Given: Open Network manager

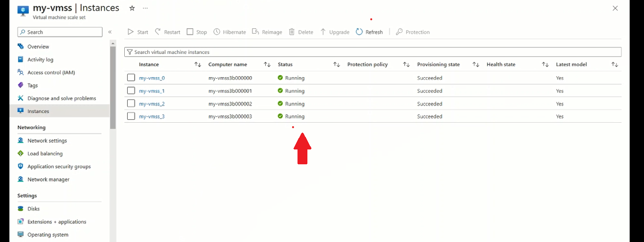Looking at the screenshot, I should click(x=49, y=179).
